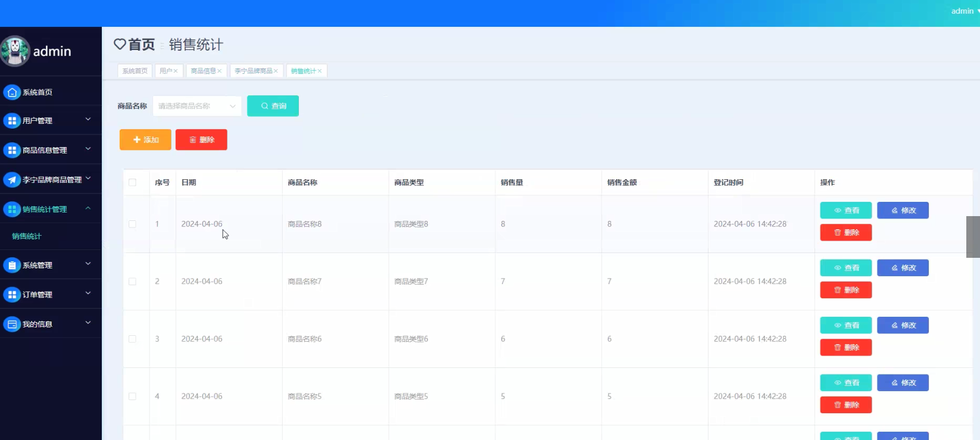Click 删除 for row 商品名称6

click(x=846, y=347)
